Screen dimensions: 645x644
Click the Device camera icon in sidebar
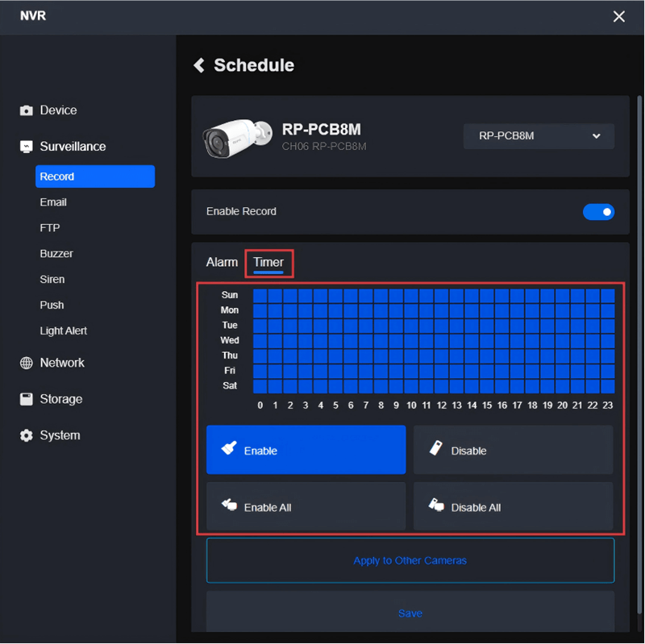click(27, 110)
